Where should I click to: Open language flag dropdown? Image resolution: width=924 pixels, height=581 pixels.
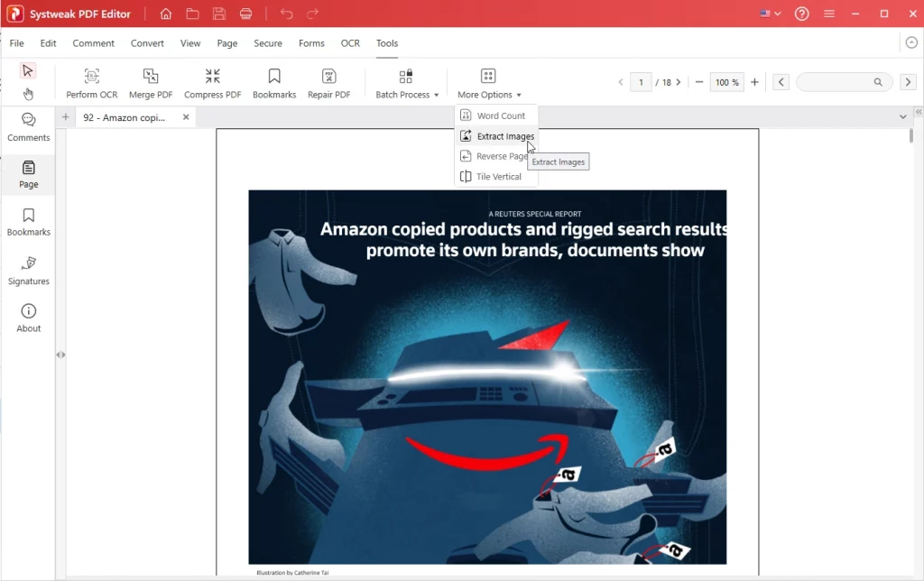tap(771, 14)
